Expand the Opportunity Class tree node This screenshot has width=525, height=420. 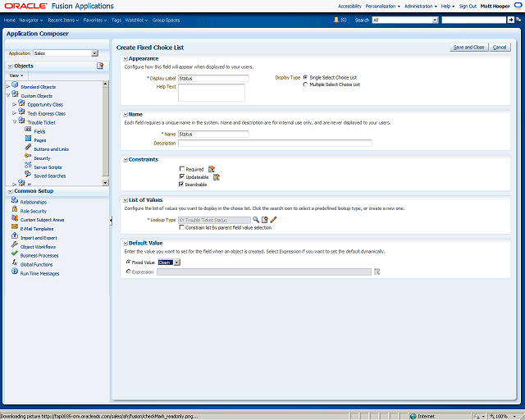tap(15, 104)
